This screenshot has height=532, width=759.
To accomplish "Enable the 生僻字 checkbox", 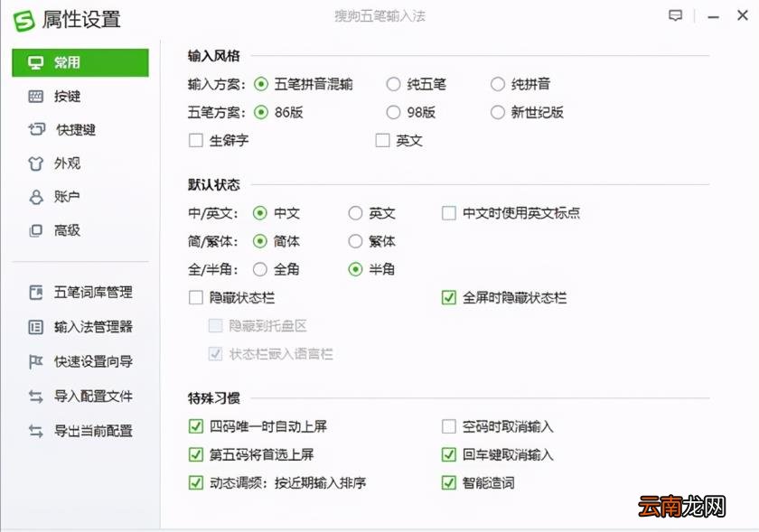I will click(195, 140).
